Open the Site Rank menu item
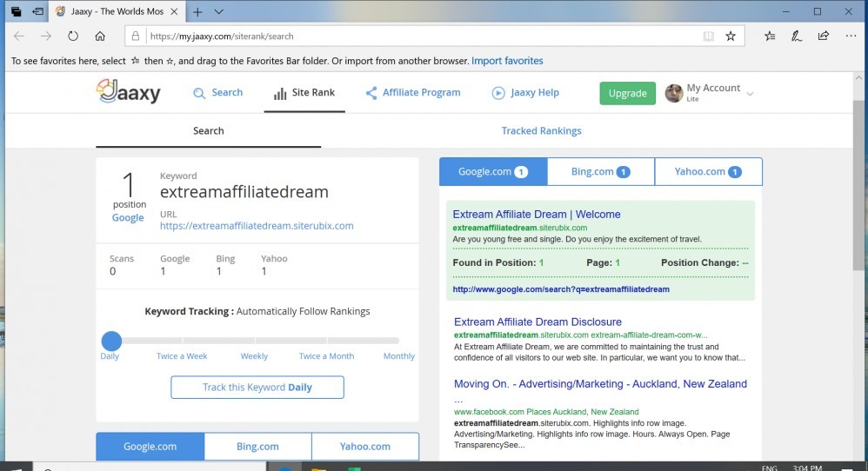This screenshot has width=868, height=471. point(304,92)
